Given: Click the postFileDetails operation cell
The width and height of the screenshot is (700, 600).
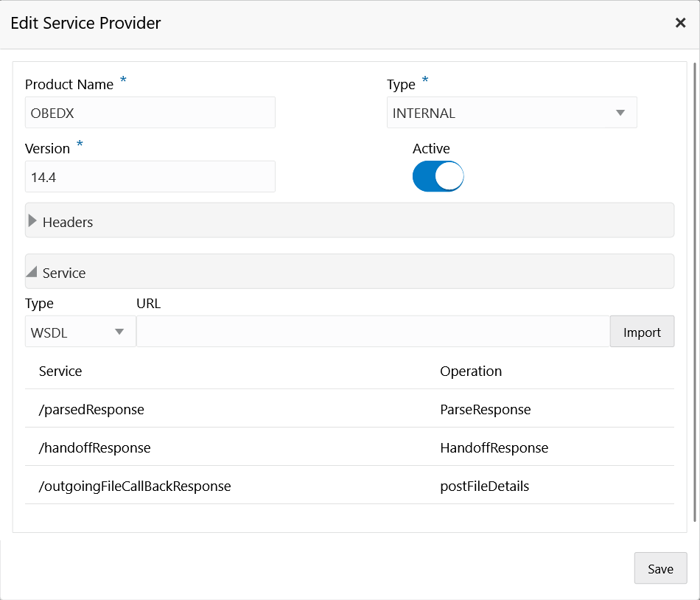Looking at the screenshot, I should (484, 486).
